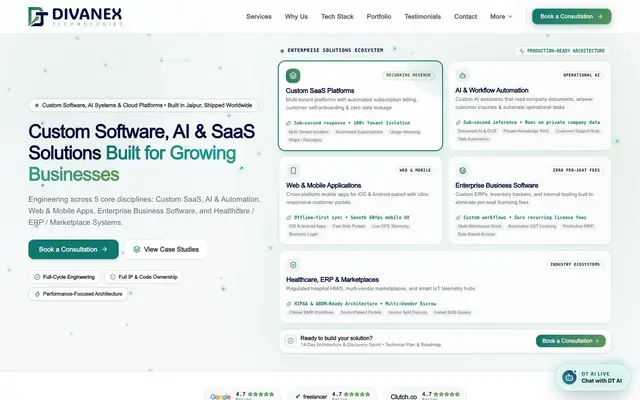Click the Stripe / Razorpay chip
Image resolution: width=640 pixels, height=400 pixels.
[305, 140]
